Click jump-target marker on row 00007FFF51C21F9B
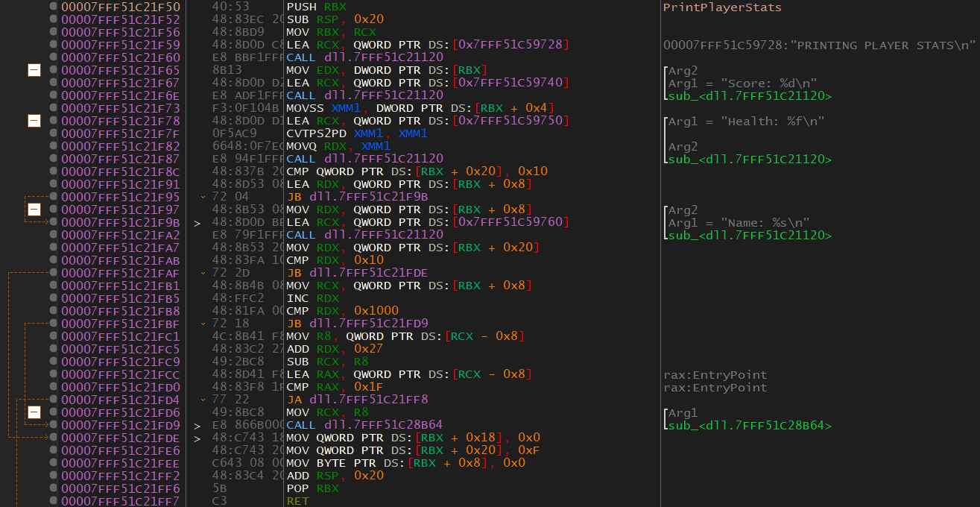 [x=197, y=223]
